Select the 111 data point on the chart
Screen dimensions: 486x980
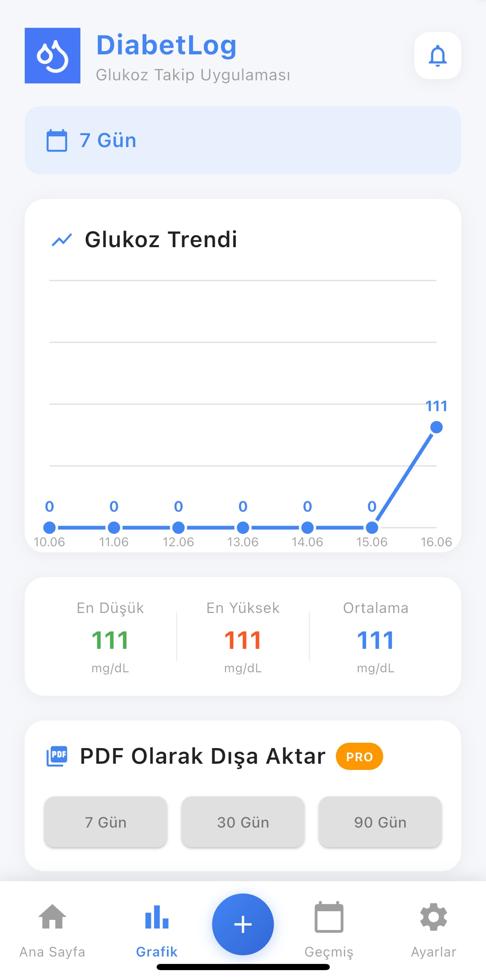coord(437,427)
